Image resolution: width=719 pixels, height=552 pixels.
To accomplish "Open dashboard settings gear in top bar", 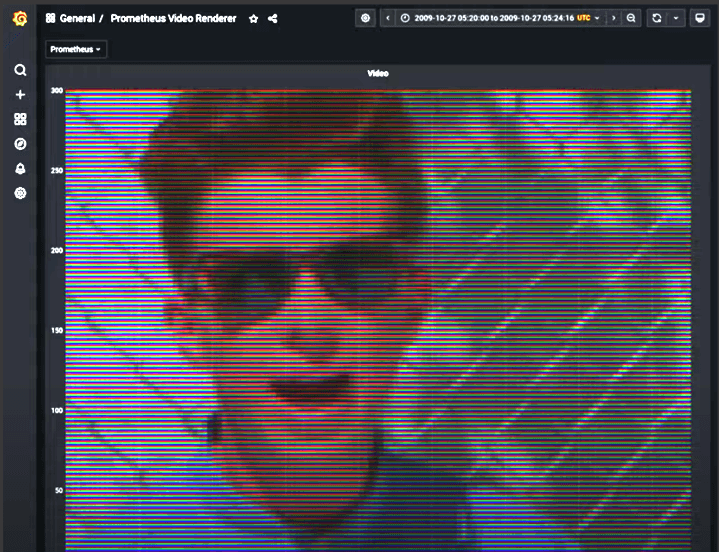I will click(365, 18).
